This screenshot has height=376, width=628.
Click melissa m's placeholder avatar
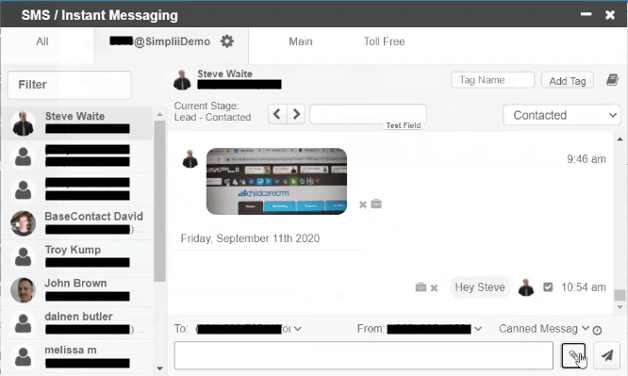pyautogui.click(x=23, y=356)
